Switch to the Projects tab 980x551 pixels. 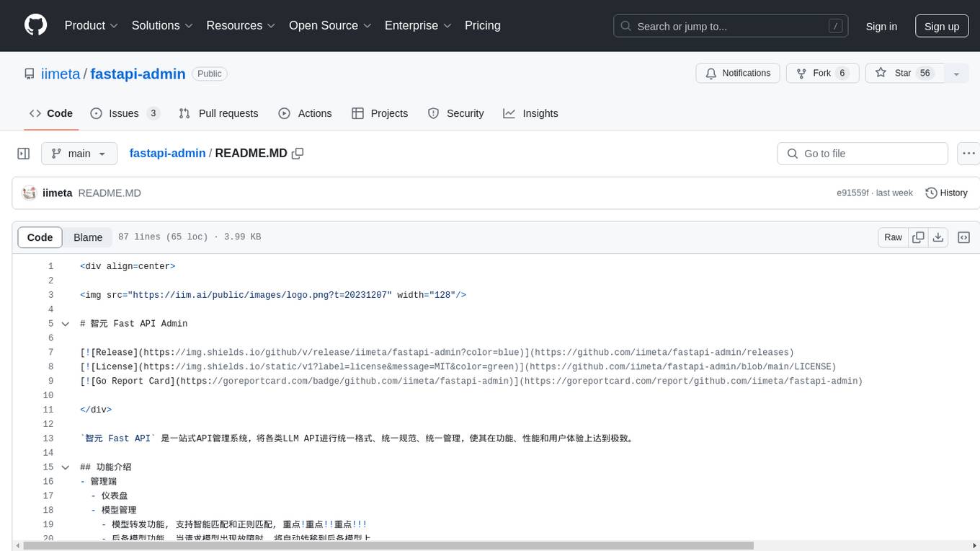[x=380, y=113]
